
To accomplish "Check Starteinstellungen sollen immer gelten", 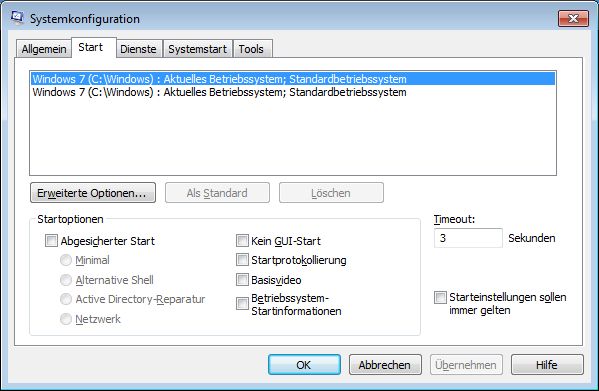I will tap(440, 297).
